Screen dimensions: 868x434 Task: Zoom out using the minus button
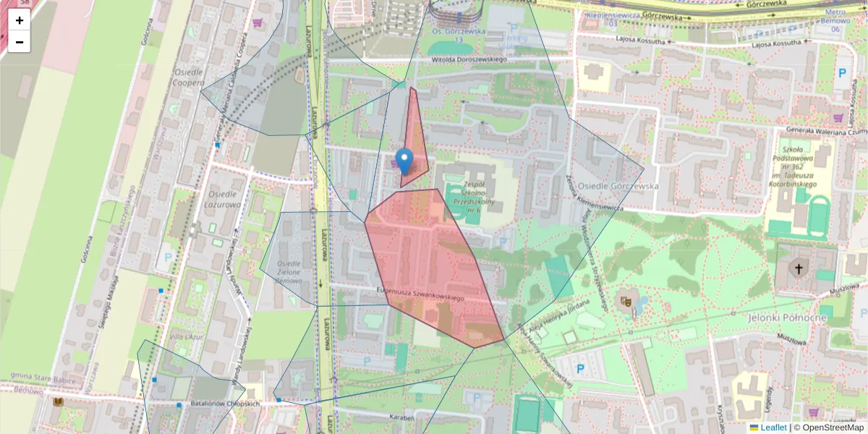pos(19,41)
